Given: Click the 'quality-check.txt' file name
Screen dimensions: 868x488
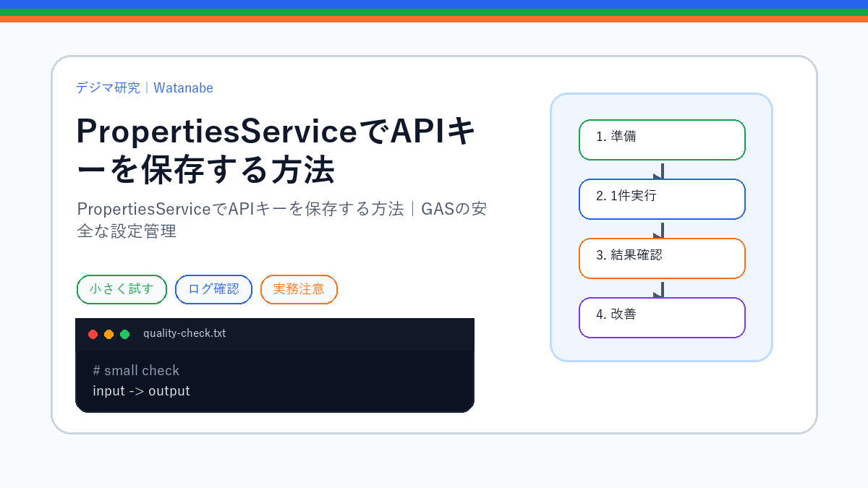Looking at the screenshot, I should [x=184, y=333].
